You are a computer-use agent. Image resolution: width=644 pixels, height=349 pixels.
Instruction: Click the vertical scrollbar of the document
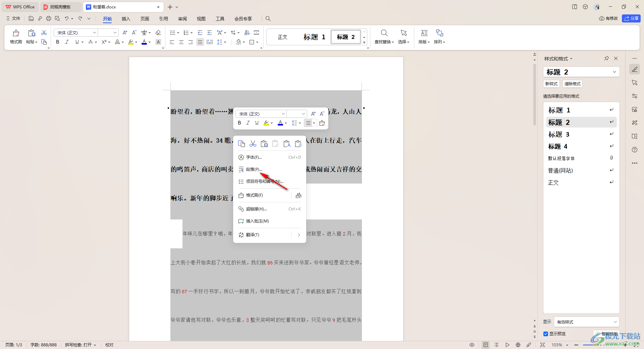click(x=534, y=94)
